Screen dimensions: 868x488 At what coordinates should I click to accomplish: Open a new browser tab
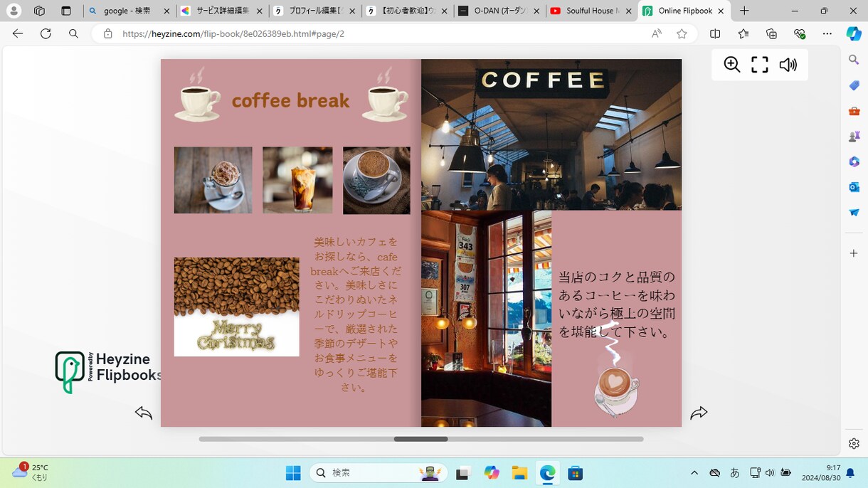[x=744, y=11]
